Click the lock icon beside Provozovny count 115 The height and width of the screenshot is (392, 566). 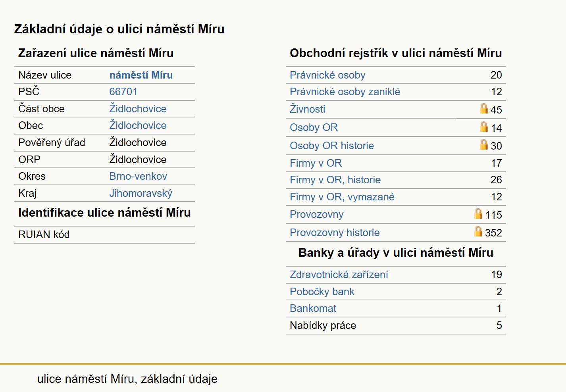(x=478, y=213)
